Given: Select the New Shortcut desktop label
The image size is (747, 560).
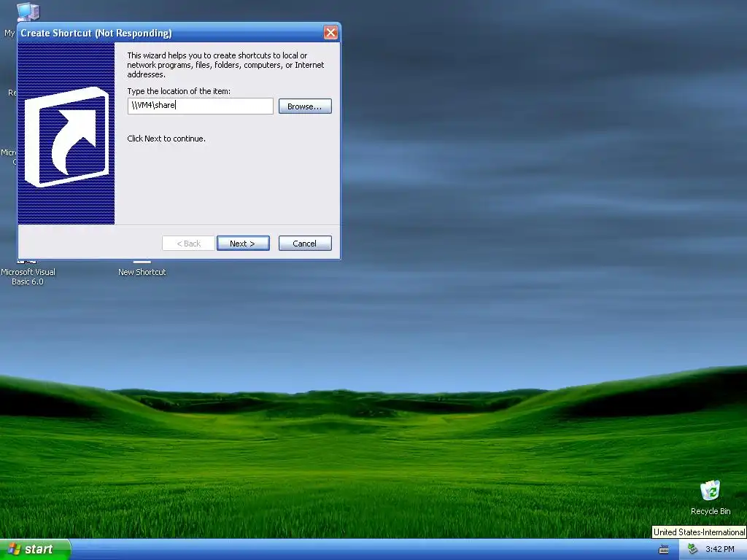Looking at the screenshot, I should coord(142,272).
